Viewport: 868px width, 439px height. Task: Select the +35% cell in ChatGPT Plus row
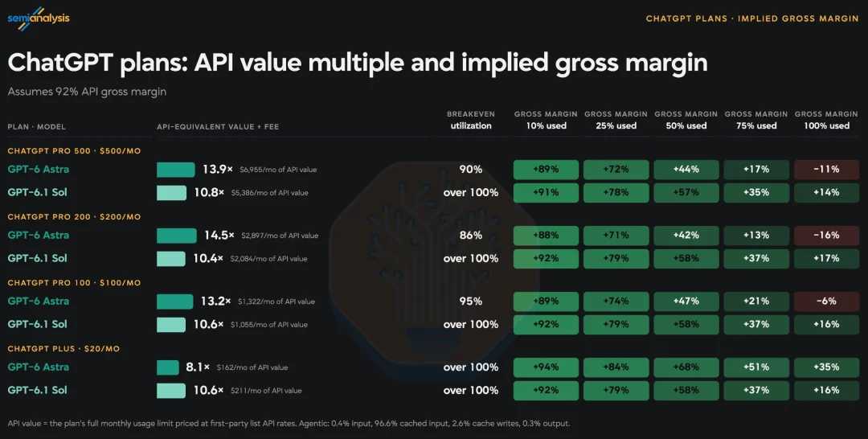tap(826, 367)
